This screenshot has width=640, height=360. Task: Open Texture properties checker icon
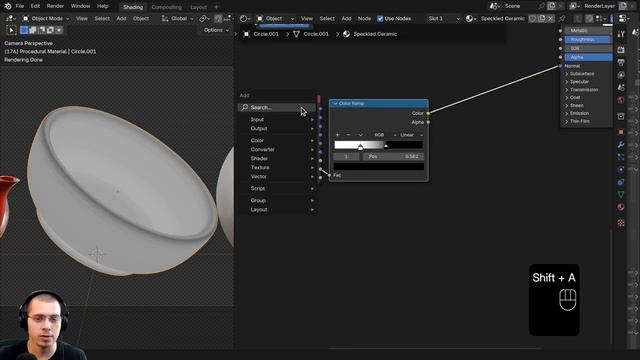621,223
